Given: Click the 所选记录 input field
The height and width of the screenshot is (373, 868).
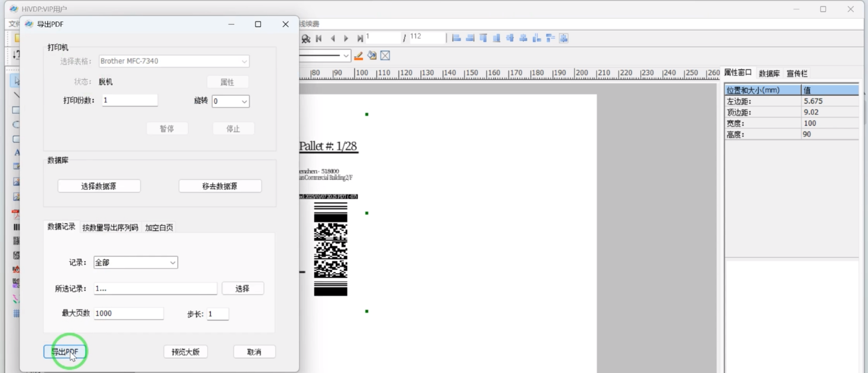Looking at the screenshot, I should point(156,289).
